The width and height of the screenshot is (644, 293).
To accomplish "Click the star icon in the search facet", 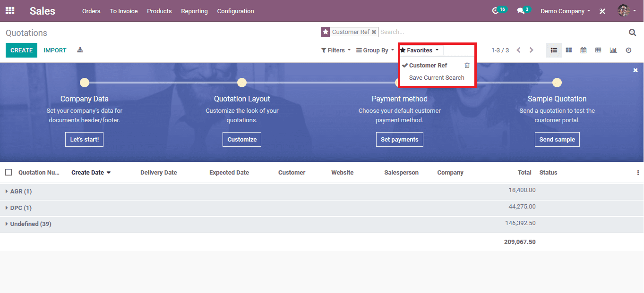I will pos(326,32).
